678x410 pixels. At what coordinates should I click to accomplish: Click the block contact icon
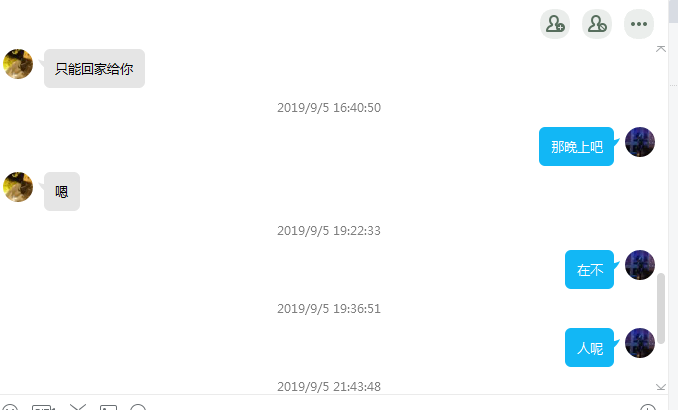(597, 24)
